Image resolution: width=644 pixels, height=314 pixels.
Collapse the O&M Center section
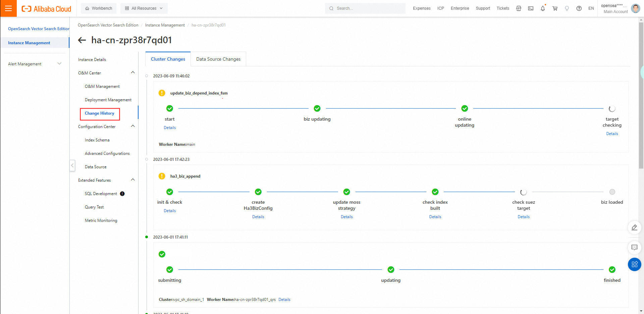[x=133, y=73]
